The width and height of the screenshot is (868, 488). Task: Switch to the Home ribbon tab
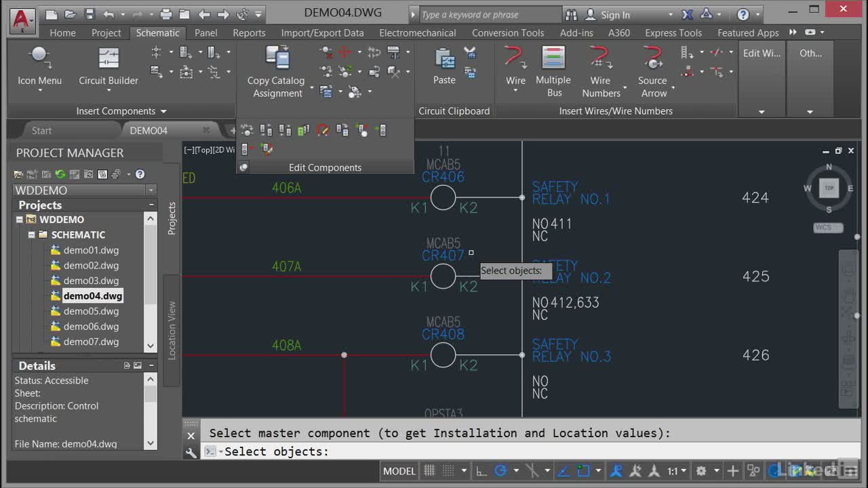(x=62, y=33)
